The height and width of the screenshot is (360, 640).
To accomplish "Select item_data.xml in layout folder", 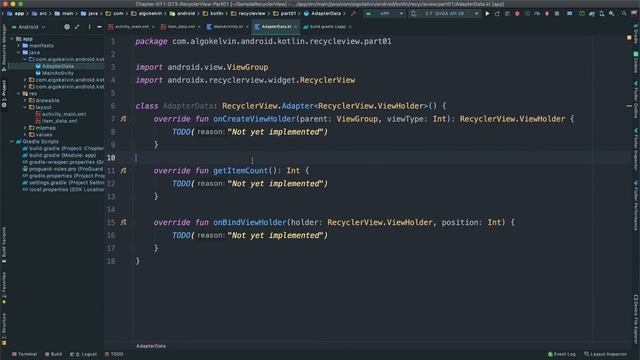I will pos(59,121).
